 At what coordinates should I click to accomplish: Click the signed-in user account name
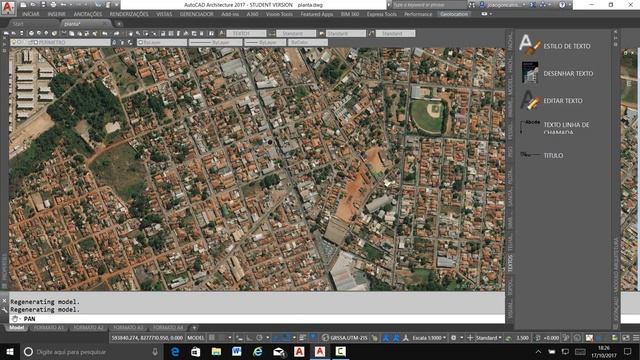(505, 5)
